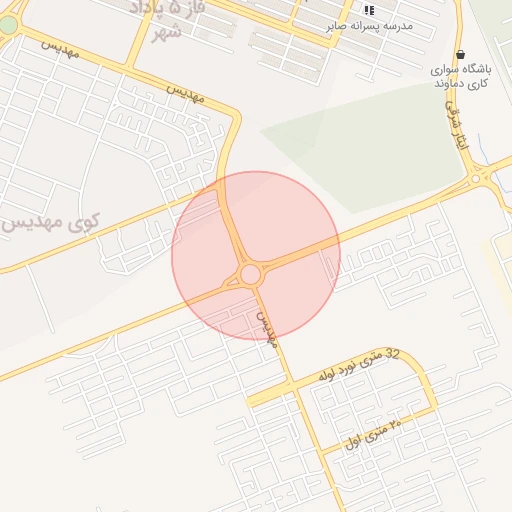Click the مدرسه پسرانه صابر place label
Screen dimensions: 512x512
[369, 27]
